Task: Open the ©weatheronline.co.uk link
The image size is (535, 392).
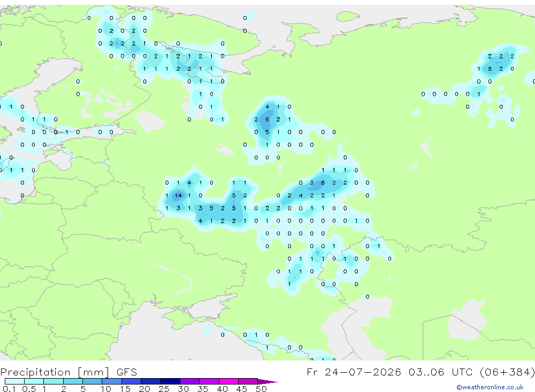Action: [490, 387]
